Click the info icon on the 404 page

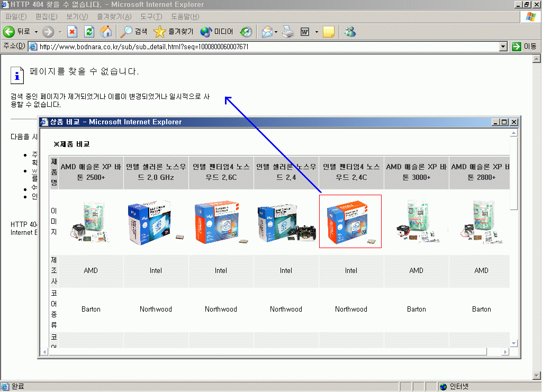click(17, 75)
